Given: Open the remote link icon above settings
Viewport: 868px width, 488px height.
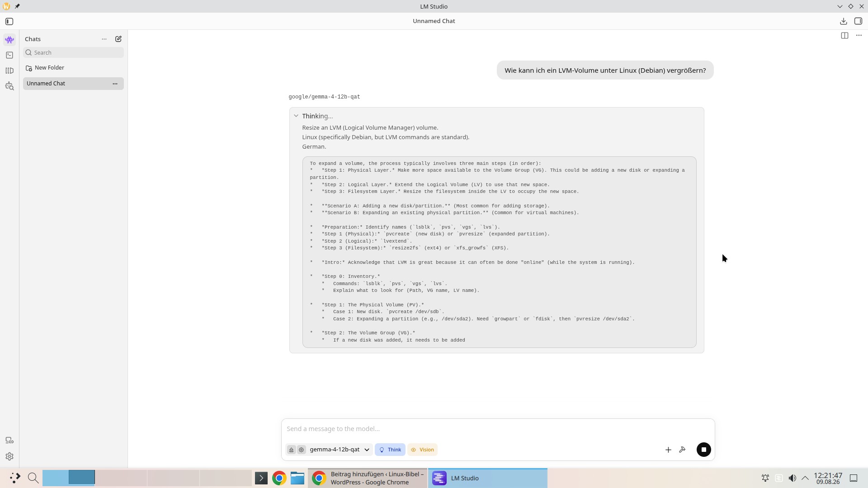Looking at the screenshot, I should point(9,441).
